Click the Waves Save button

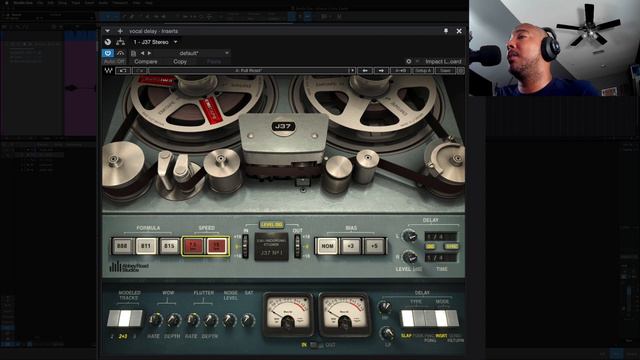click(x=446, y=71)
